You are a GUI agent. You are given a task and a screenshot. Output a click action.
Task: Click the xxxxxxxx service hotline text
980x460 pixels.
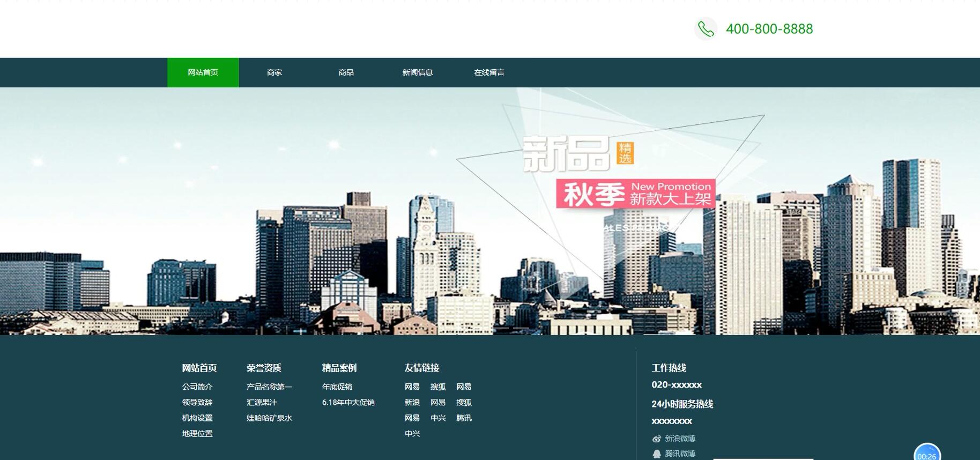point(672,421)
